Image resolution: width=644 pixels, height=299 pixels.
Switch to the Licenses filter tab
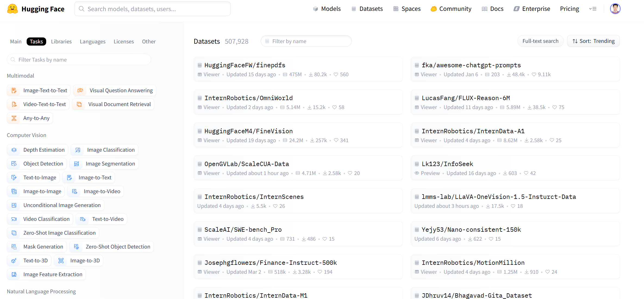(x=124, y=42)
